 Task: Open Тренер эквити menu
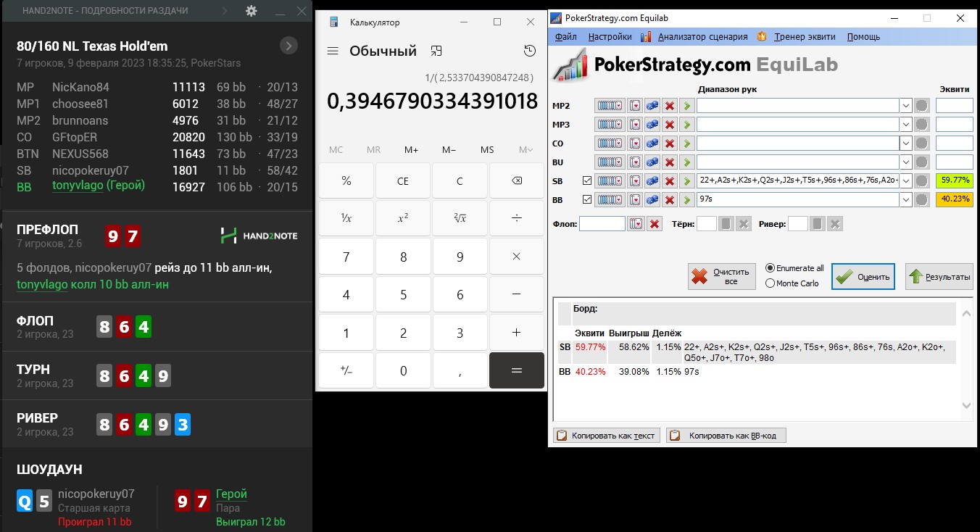click(805, 36)
